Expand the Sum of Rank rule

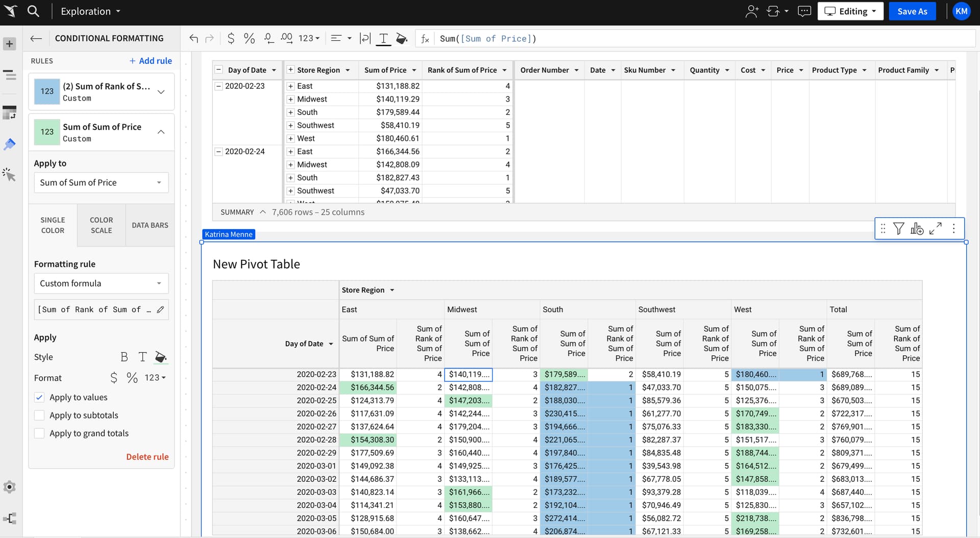tap(161, 92)
